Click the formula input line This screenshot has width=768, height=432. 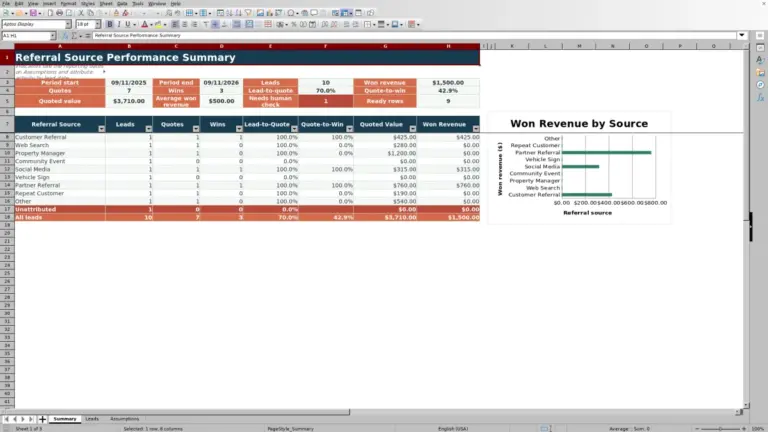414,35
